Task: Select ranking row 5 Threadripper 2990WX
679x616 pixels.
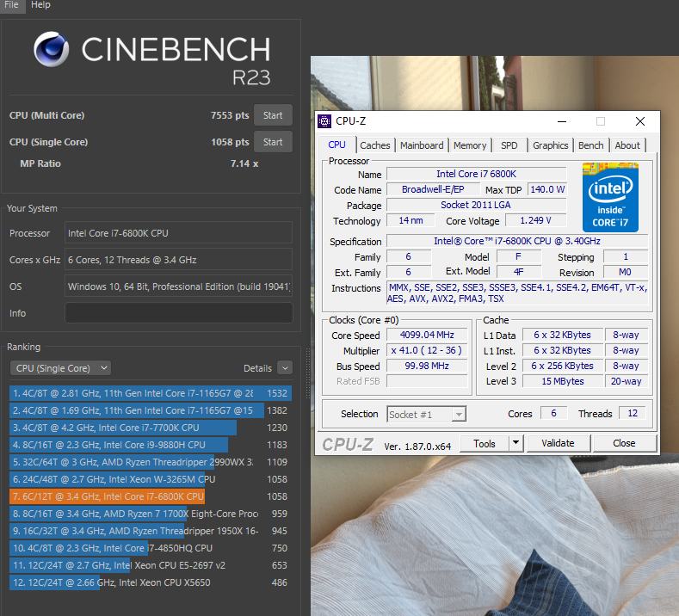Action: pyautogui.click(x=151, y=462)
